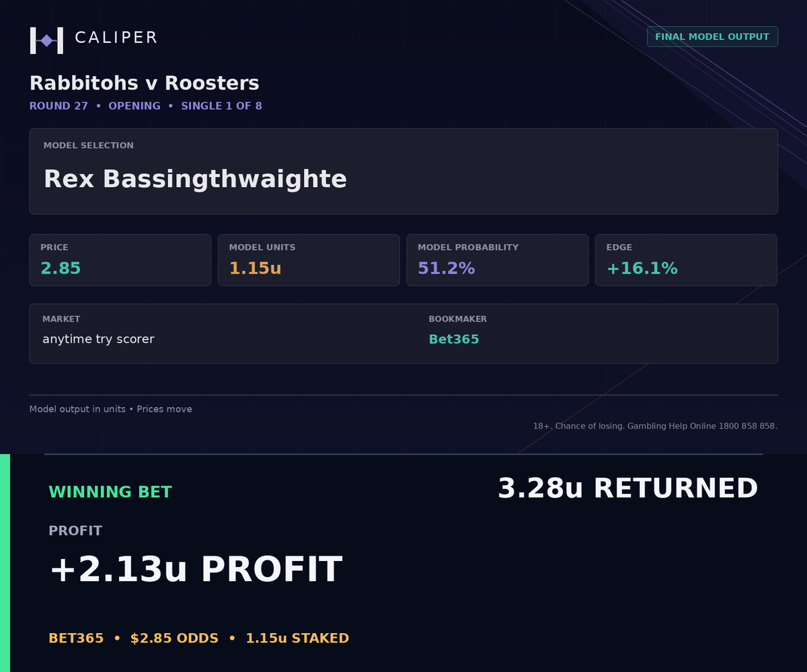Click the MARKET label
The height and width of the screenshot is (672, 807).
coord(61,319)
